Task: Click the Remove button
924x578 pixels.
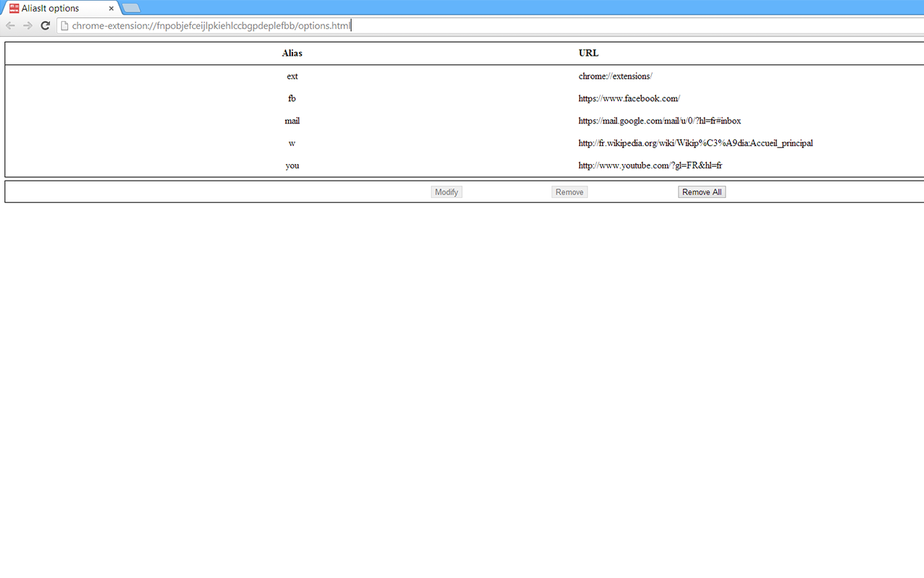Action: [570, 192]
